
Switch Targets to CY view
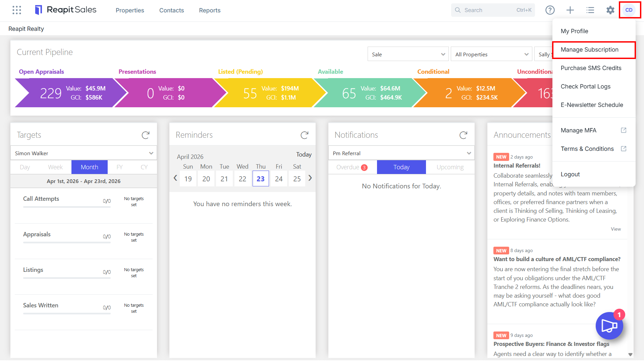coord(144,167)
